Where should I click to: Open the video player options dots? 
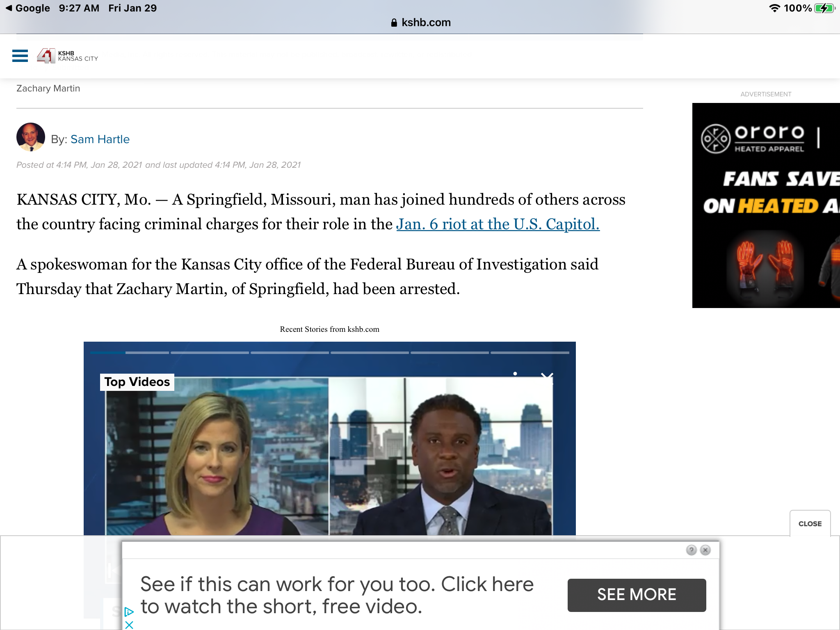(515, 374)
